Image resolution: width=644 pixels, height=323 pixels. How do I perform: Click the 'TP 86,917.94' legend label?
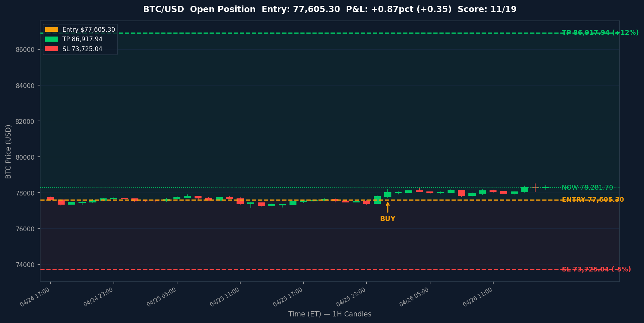point(83,39)
